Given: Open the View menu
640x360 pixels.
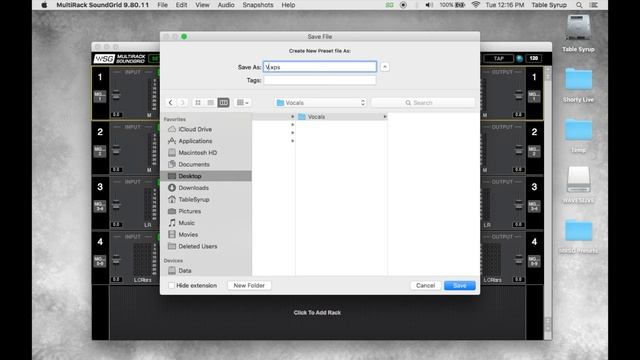Looking at the screenshot, I should [x=202, y=5].
